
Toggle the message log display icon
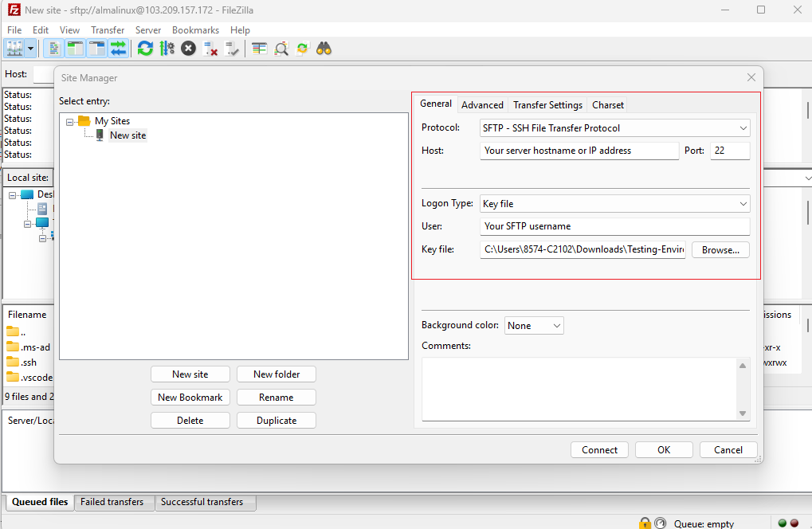click(x=53, y=49)
